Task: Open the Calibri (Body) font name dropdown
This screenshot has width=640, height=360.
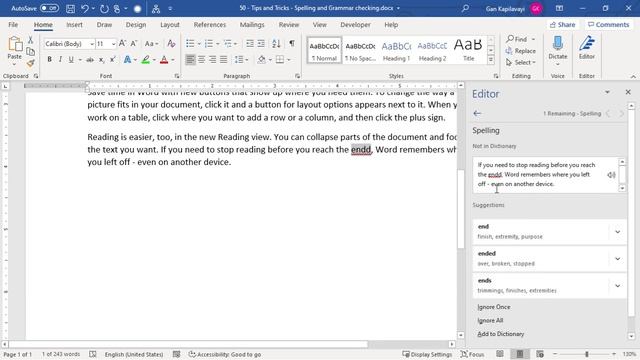Action: [92, 44]
